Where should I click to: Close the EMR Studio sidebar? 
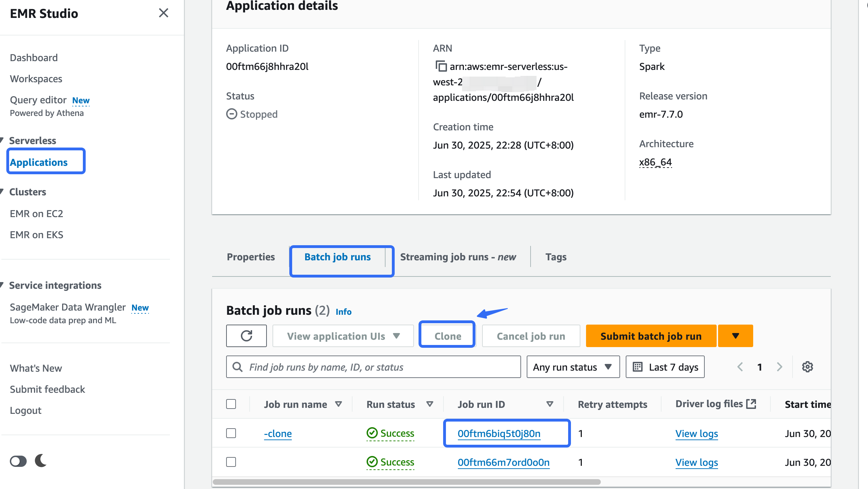163,13
